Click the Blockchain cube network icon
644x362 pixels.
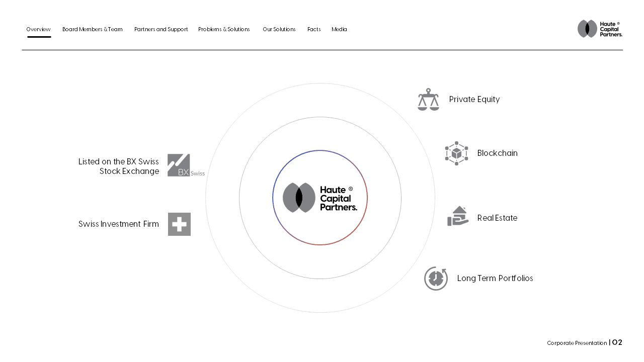[456, 153]
